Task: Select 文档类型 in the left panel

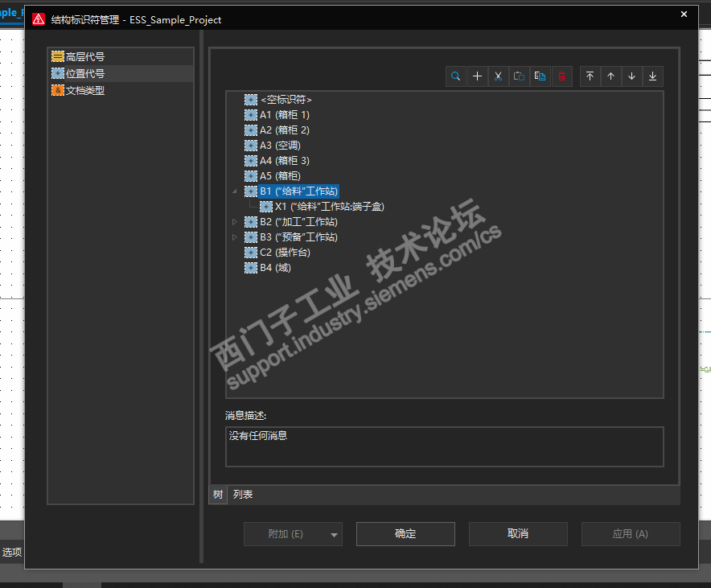Action: click(x=121, y=90)
